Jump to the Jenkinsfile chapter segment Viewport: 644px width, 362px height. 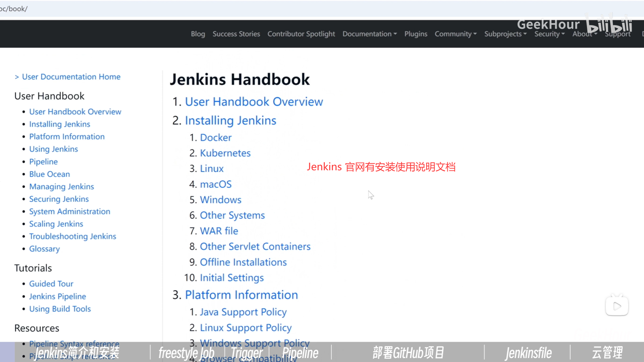528,353
